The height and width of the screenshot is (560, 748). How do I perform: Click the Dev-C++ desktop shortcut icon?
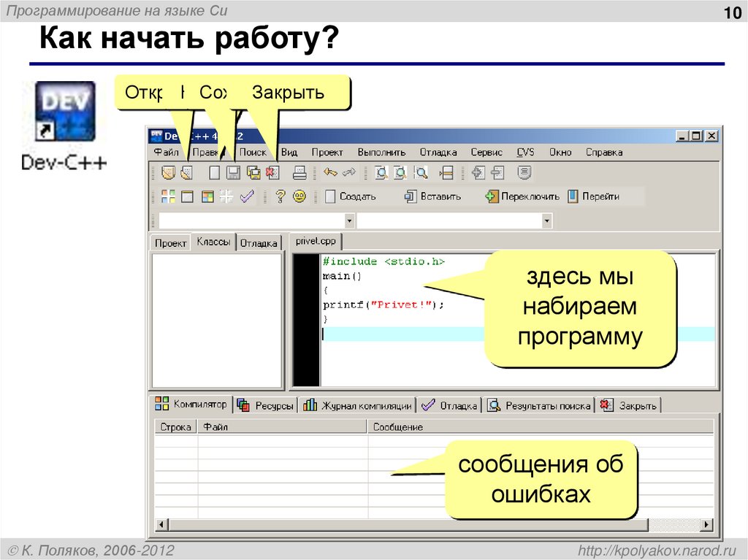pyautogui.click(x=65, y=112)
